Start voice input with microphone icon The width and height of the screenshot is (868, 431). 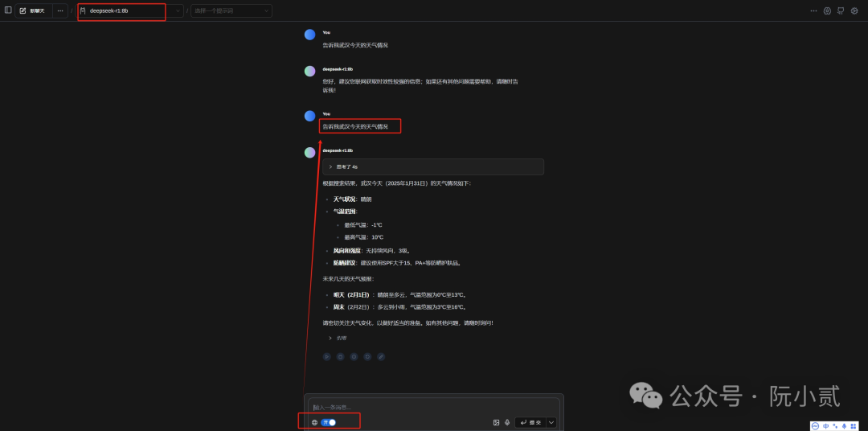[507, 422]
